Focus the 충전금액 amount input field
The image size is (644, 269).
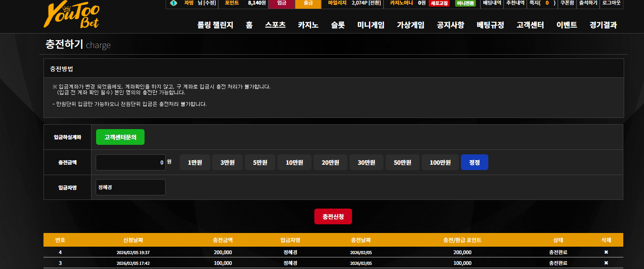pyautogui.click(x=130, y=162)
